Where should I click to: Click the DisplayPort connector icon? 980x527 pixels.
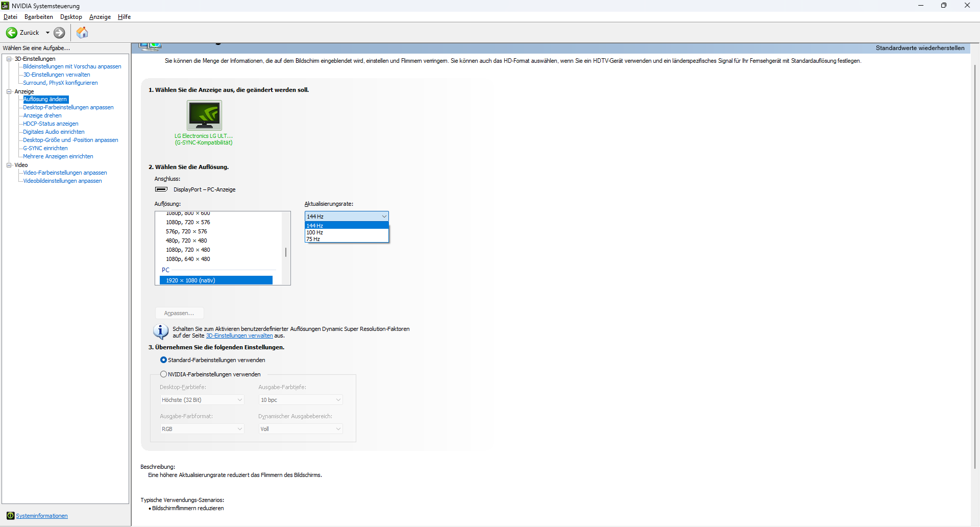click(161, 189)
